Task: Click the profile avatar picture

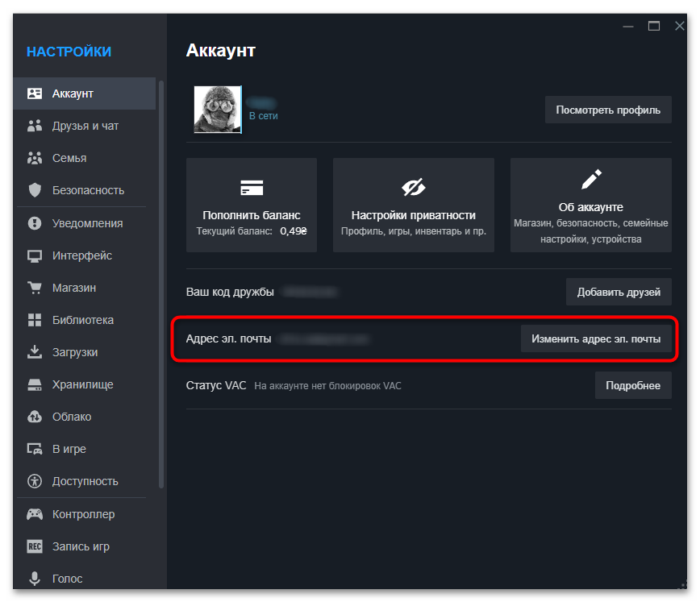Action: 218,110
